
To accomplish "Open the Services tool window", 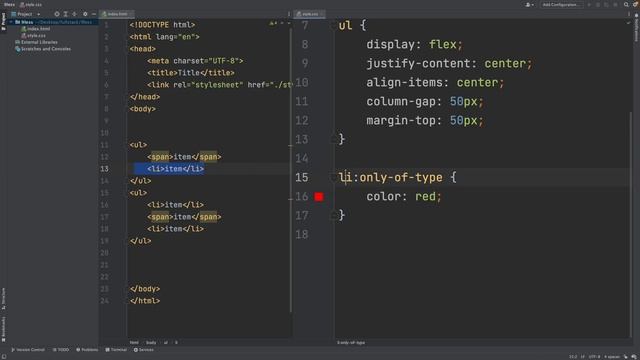I will pyautogui.click(x=144, y=350).
